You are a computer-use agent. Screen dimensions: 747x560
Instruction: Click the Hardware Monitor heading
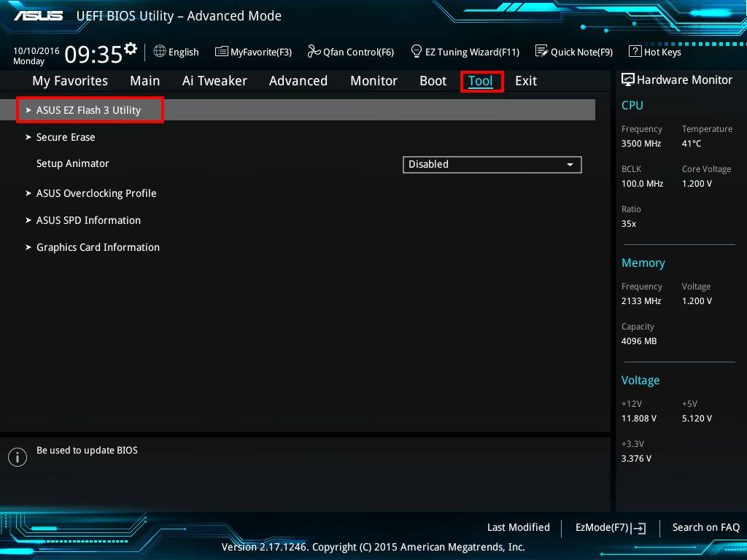coord(684,79)
